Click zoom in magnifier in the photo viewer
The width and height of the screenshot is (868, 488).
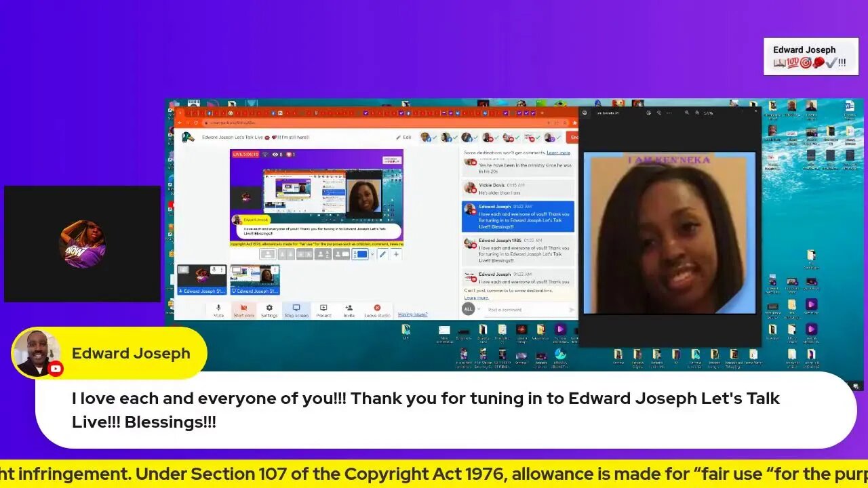point(697,113)
